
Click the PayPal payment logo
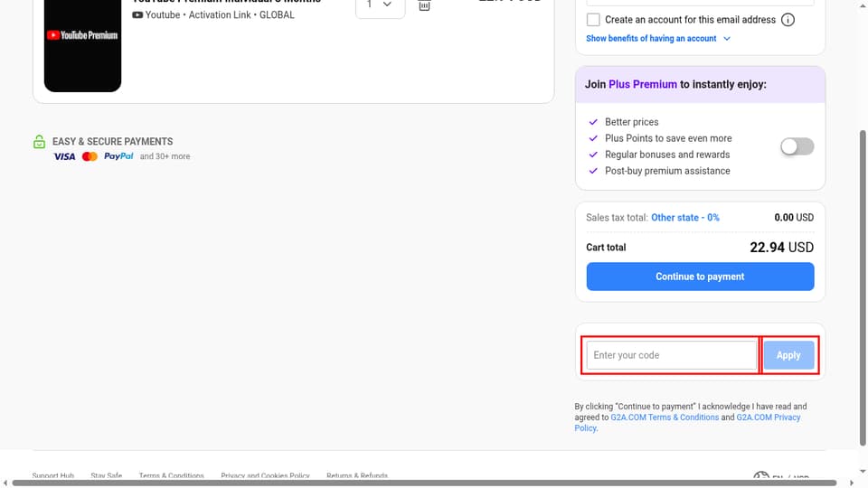pyautogui.click(x=118, y=156)
